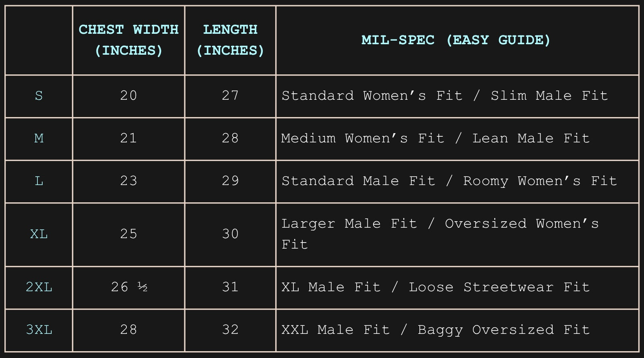Select the 3XL size row label
This screenshot has height=358, width=644.
[x=39, y=330]
